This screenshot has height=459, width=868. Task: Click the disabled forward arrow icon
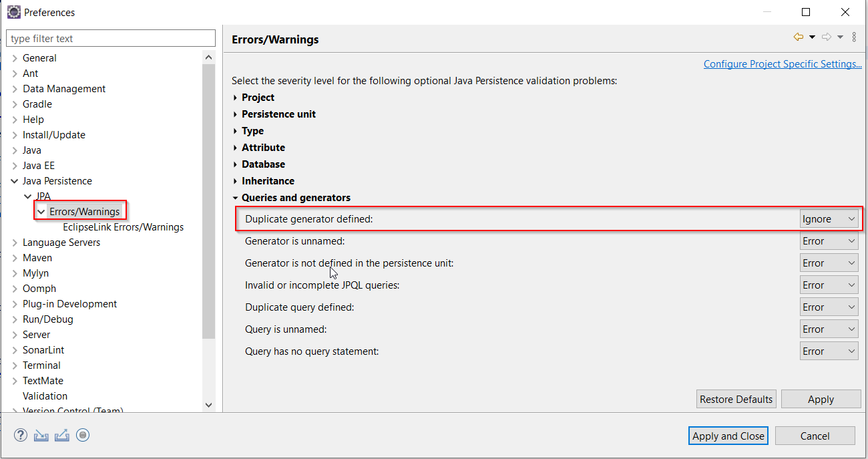(x=826, y=37)
